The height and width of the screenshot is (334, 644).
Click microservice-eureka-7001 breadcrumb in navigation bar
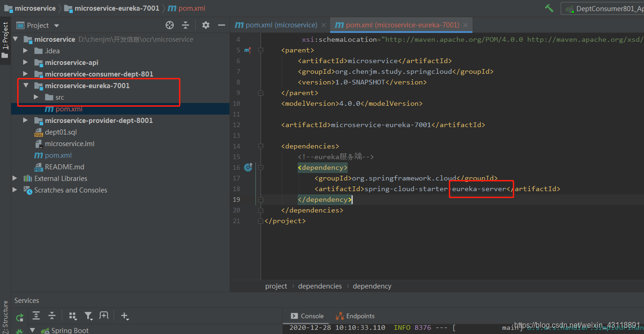[112, 8]
